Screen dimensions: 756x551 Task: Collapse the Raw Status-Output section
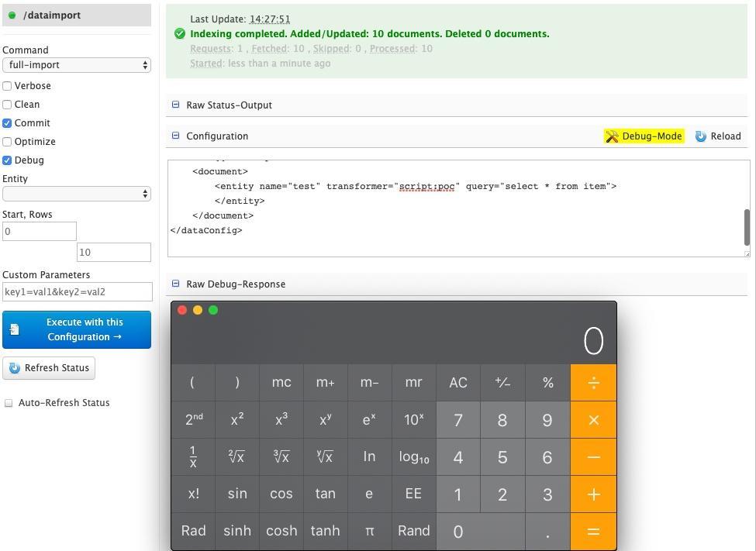(x=176, y=105)
